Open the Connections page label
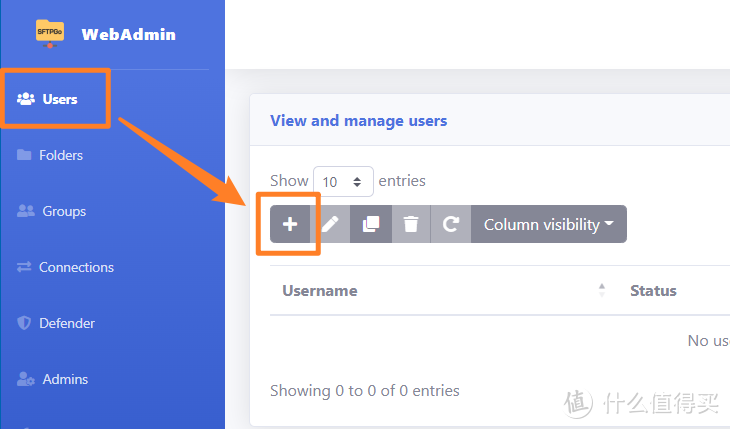 tap(76, 267)
